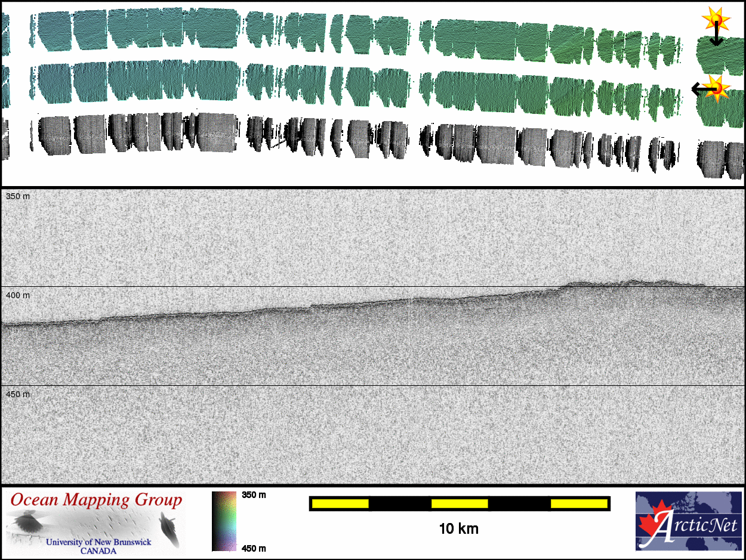Viewport: 746px width, 560px height.
Task: Click the "400 m" depth line label
Action: pos(18,295)
